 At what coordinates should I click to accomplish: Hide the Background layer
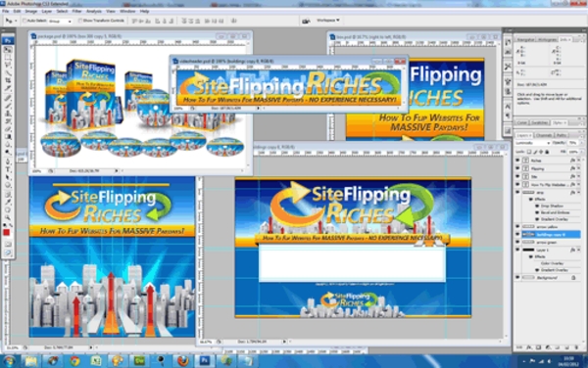coord(517,277)
